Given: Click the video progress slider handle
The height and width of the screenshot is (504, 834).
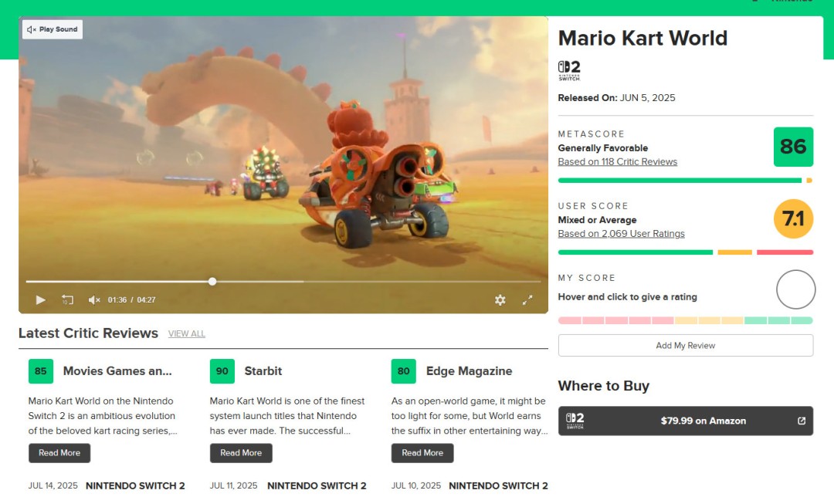Looking at the screenshot, I should [x=212, y=282].
